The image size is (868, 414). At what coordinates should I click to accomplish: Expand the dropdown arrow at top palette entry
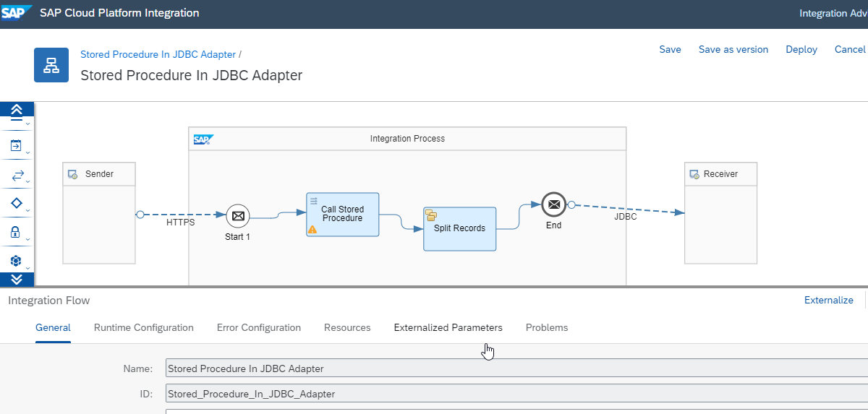(x=28, y=124)
